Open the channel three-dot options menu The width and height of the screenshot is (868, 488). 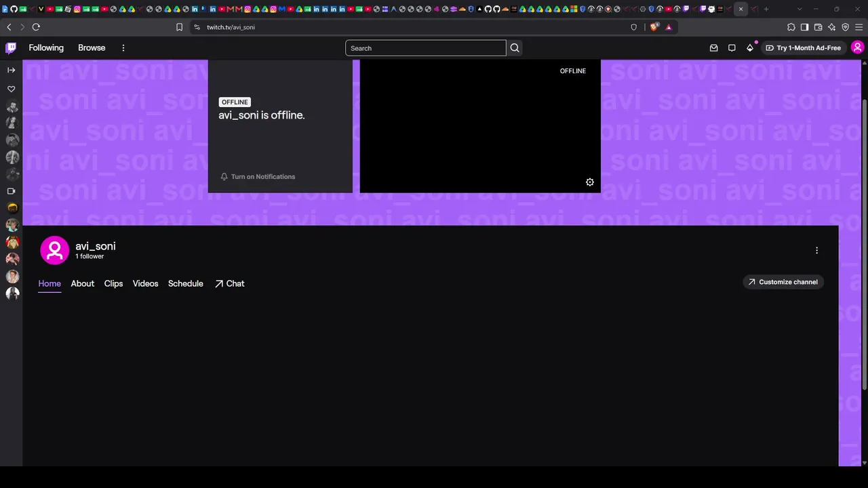816,250
